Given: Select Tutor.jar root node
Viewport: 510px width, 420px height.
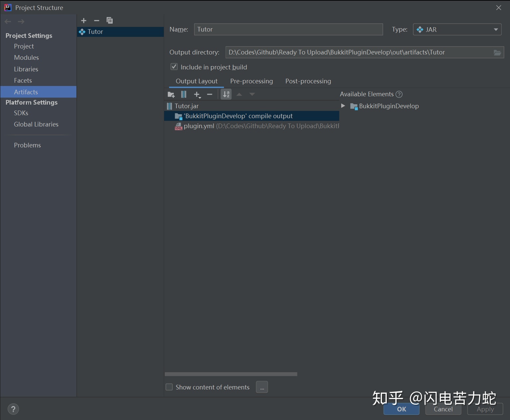Looking at the screenshot, I should pyautogui.click(x=252, y=106).
